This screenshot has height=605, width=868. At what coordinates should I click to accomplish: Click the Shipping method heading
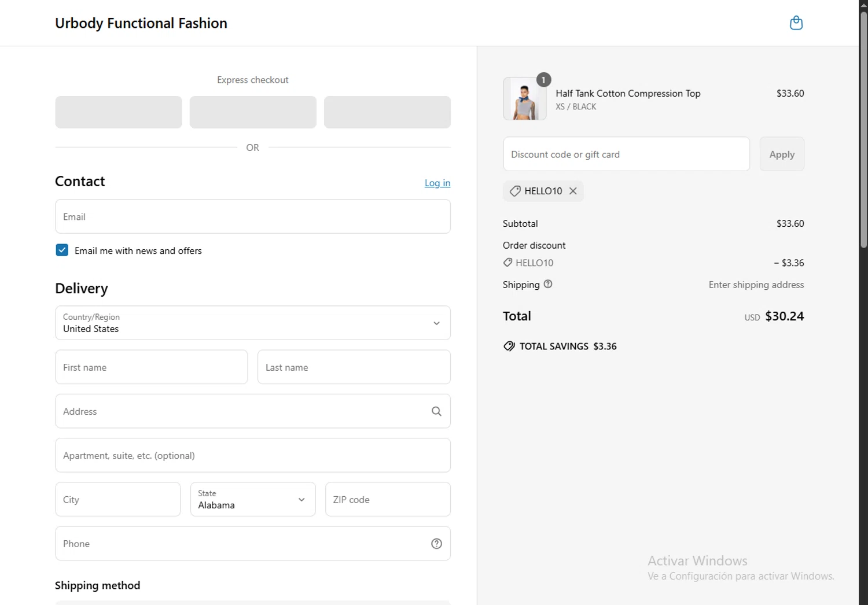97,585
